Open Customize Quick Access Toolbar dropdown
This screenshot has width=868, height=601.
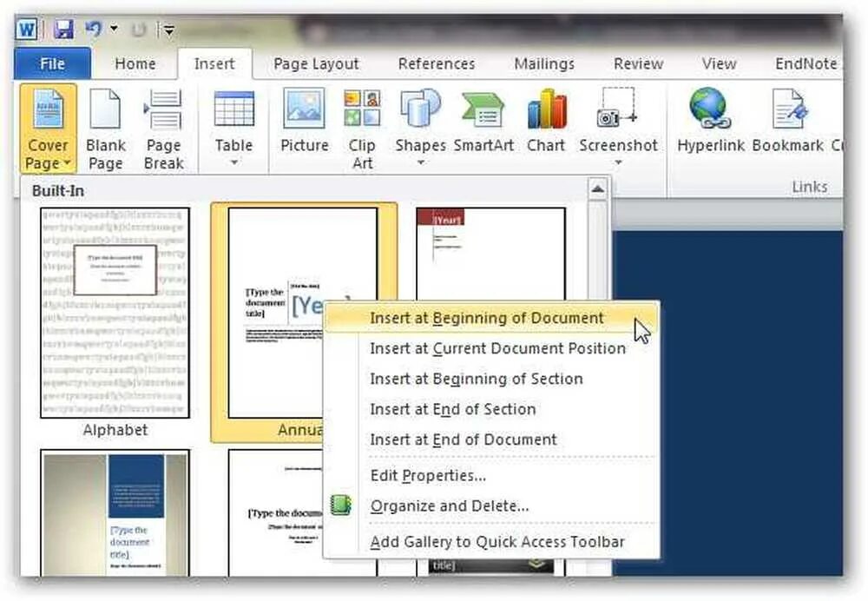168,30
